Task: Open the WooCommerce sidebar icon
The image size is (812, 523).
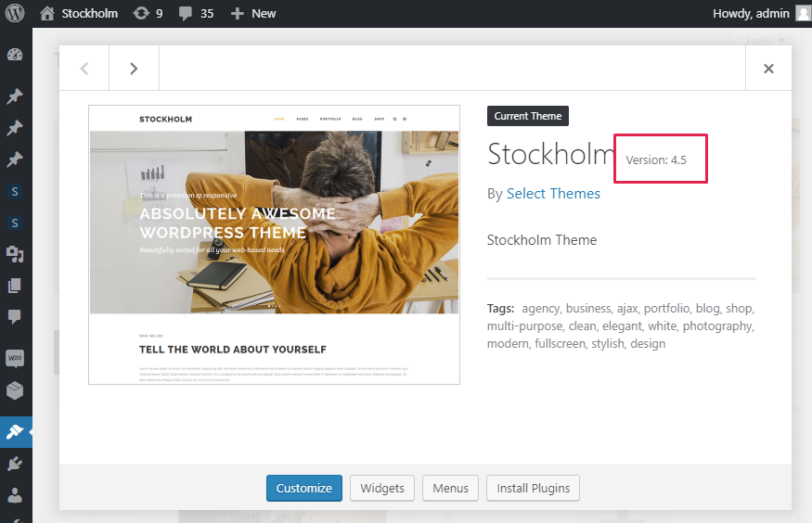Action: click(x=15, y=358)
